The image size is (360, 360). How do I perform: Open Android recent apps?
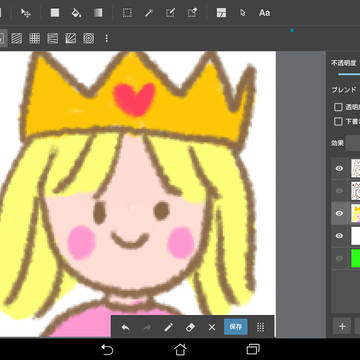coord(253,349)
